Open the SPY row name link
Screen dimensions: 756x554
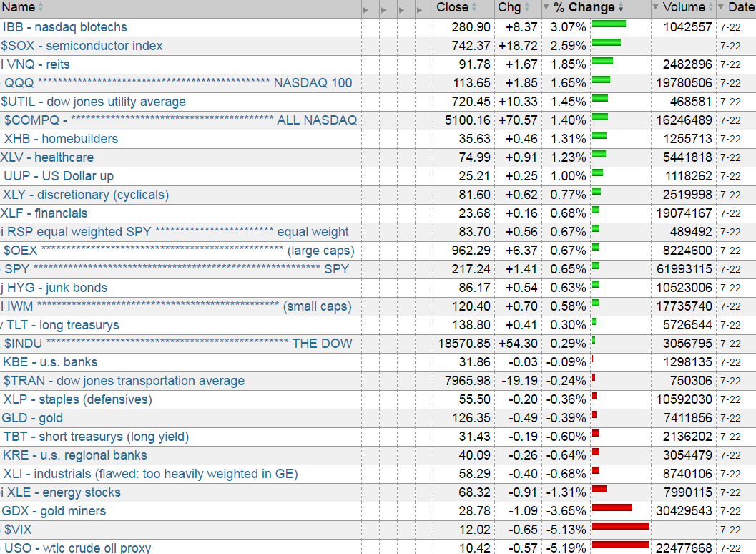[x=177, y=269]
